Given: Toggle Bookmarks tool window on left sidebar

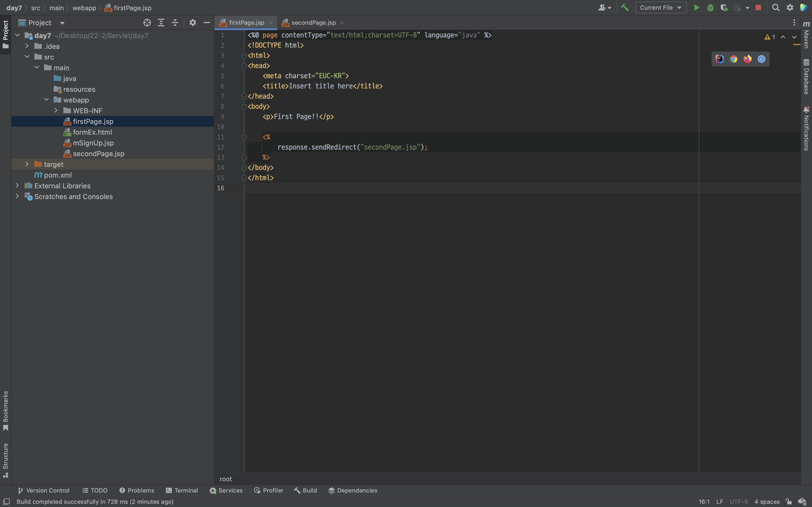Looking at the screenshot, I should (5, 410).
